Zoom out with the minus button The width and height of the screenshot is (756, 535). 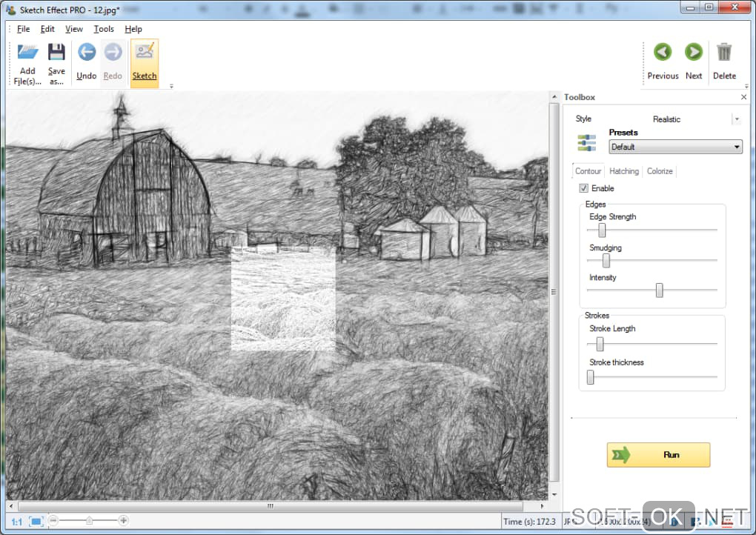click(x=53, y=520)
